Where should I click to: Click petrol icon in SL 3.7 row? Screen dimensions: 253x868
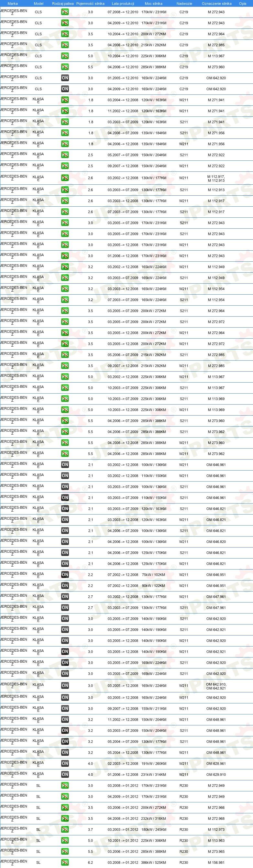click(65, 829)
